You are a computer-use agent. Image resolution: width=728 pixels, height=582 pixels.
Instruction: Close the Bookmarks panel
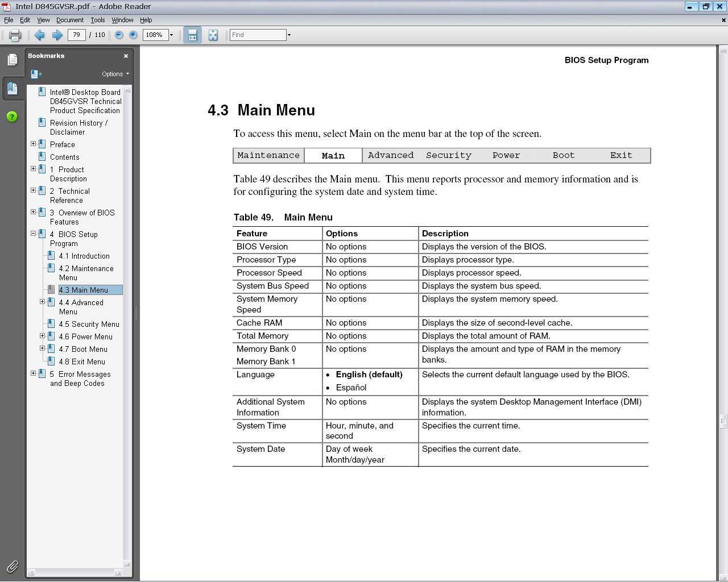click(126, 56)
